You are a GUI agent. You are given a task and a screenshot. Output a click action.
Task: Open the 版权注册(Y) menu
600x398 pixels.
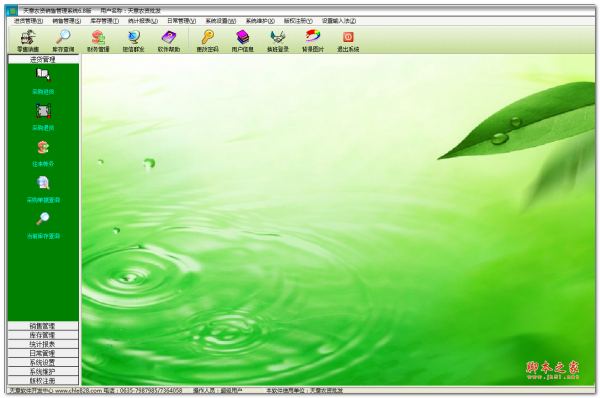pos(298,21)
